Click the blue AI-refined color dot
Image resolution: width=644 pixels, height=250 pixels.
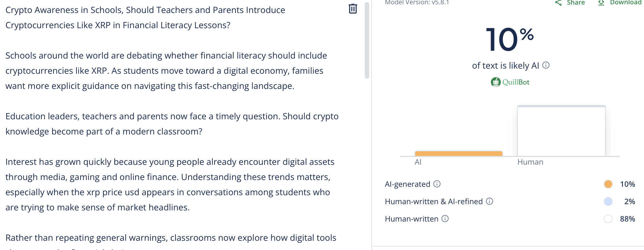click(x=608, y=201)
